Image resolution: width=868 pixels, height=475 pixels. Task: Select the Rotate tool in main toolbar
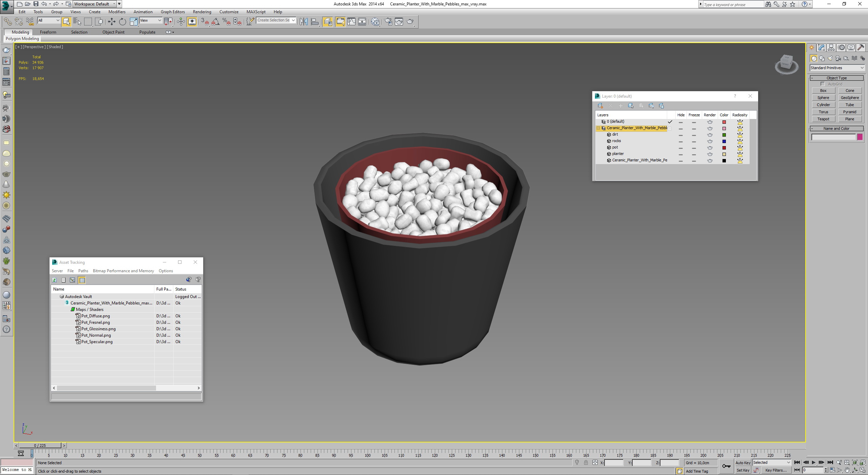[x=122, y=22]
